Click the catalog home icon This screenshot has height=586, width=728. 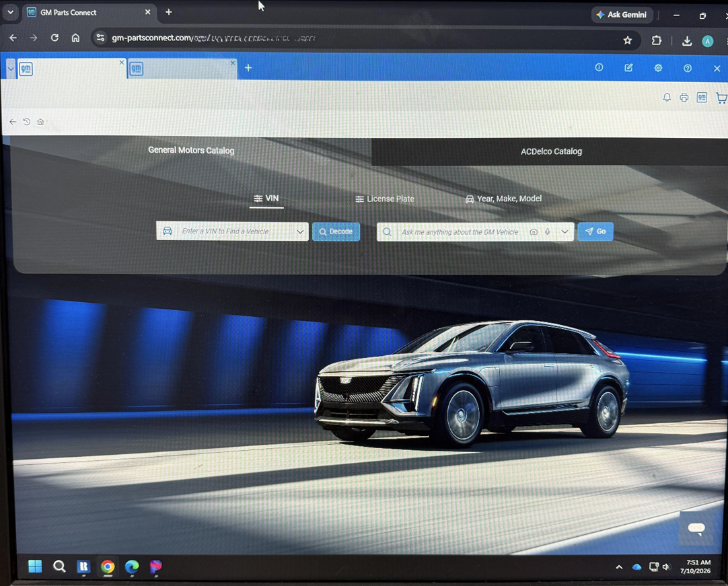(x=40, y=122)
